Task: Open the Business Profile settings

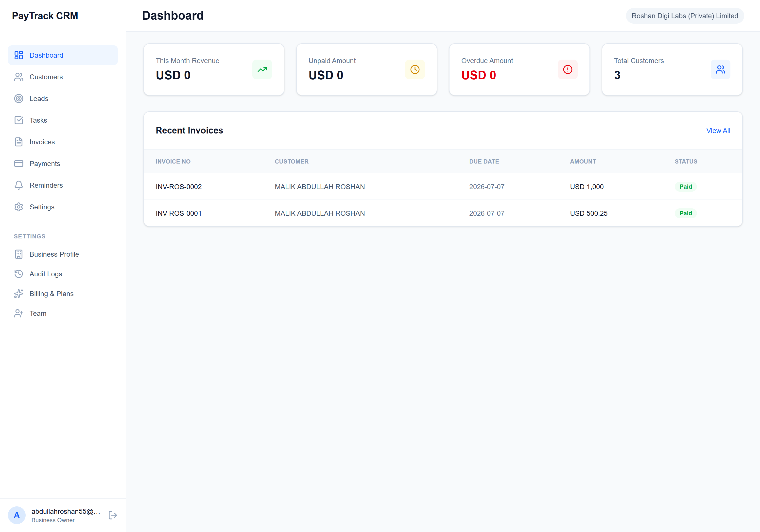Action: click(63, 254)
